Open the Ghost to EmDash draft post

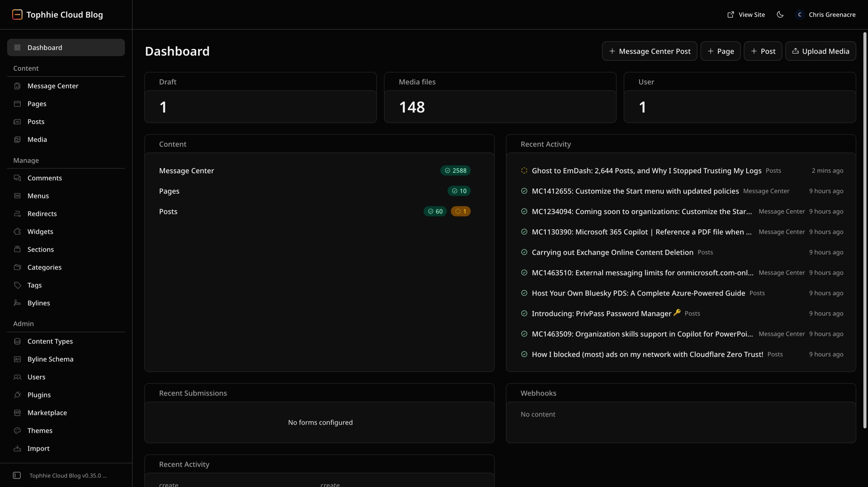coord(646,170)
